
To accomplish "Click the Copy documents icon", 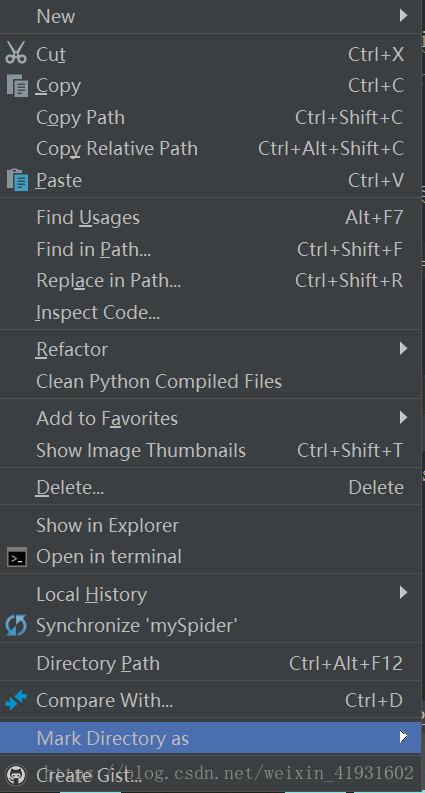I will click(x=17, y=85).
